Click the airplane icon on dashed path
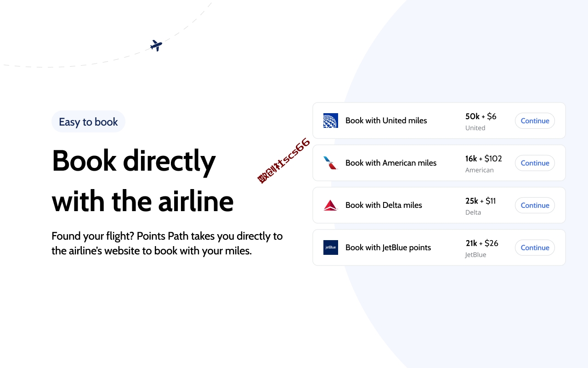Image resolution: width=588 pixels, height=368 pixels. click(x=156, y=45)
